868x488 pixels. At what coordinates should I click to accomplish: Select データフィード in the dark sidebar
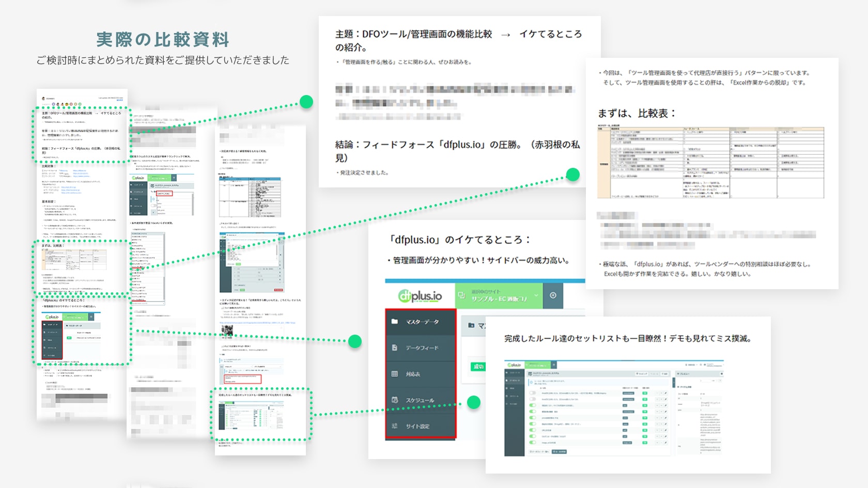coord(421,348)
